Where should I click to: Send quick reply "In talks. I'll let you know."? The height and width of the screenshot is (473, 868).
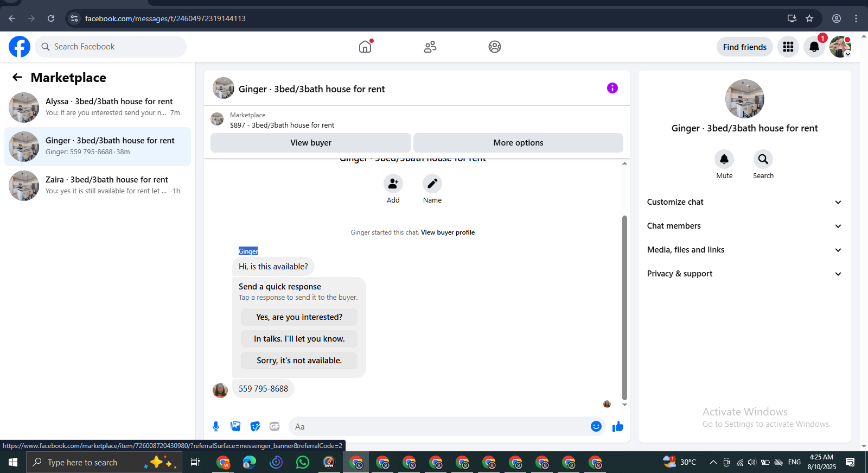pos(299,339)
